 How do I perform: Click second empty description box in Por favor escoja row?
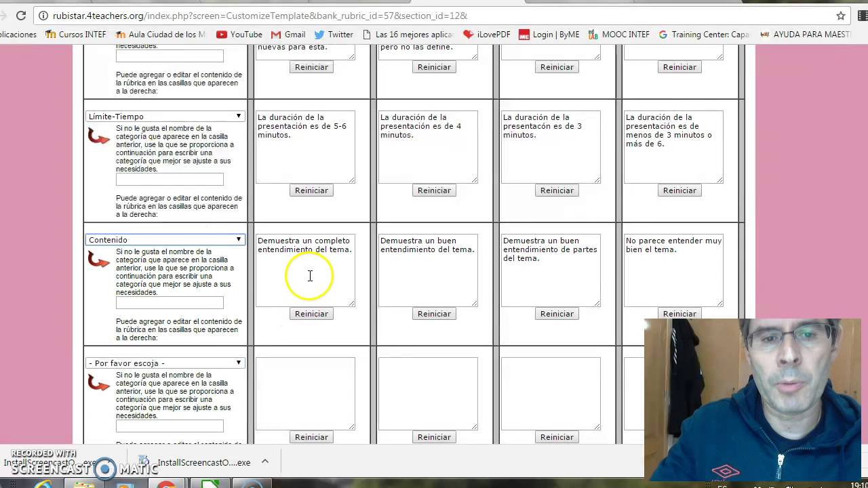pyautogui.click(x=428, y=394)
